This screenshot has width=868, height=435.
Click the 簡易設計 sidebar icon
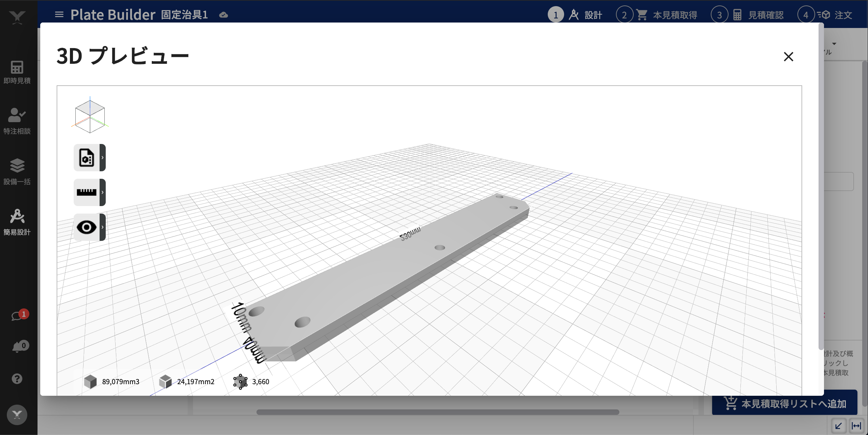(17, 222)
